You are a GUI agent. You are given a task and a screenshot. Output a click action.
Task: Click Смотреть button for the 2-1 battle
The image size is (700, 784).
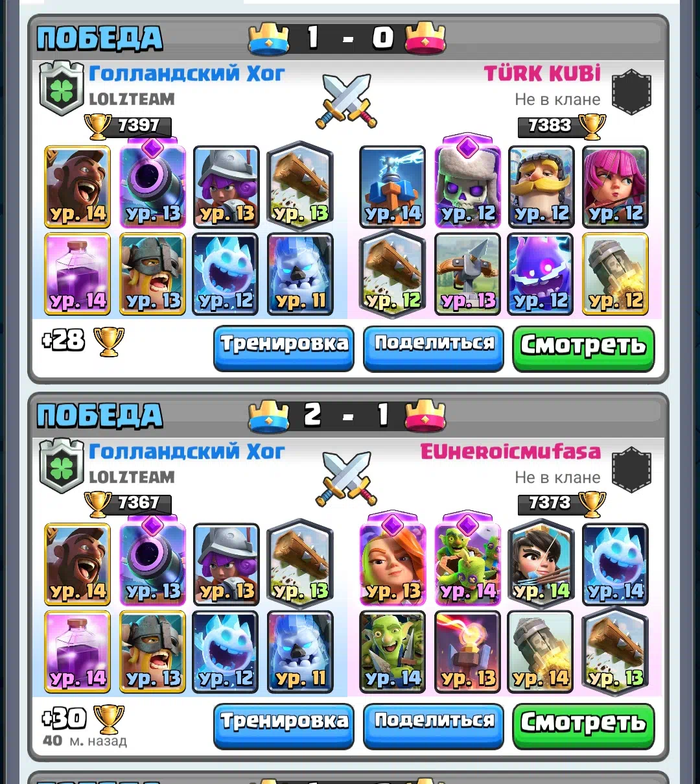pyautogui.click(x=583, y=726)
